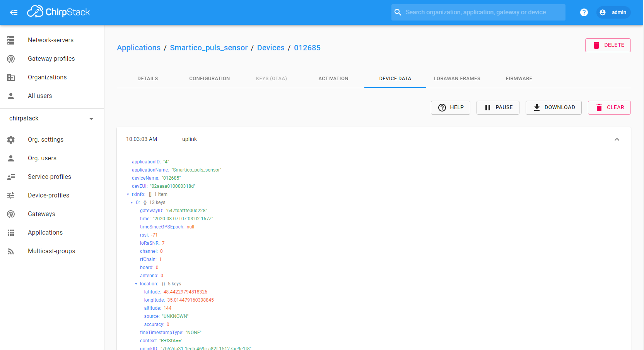Collapse the 10:03:03 AM uplink entry
Image resolution: width=644 pixels, height=350 pixels.
coord(617,139)
